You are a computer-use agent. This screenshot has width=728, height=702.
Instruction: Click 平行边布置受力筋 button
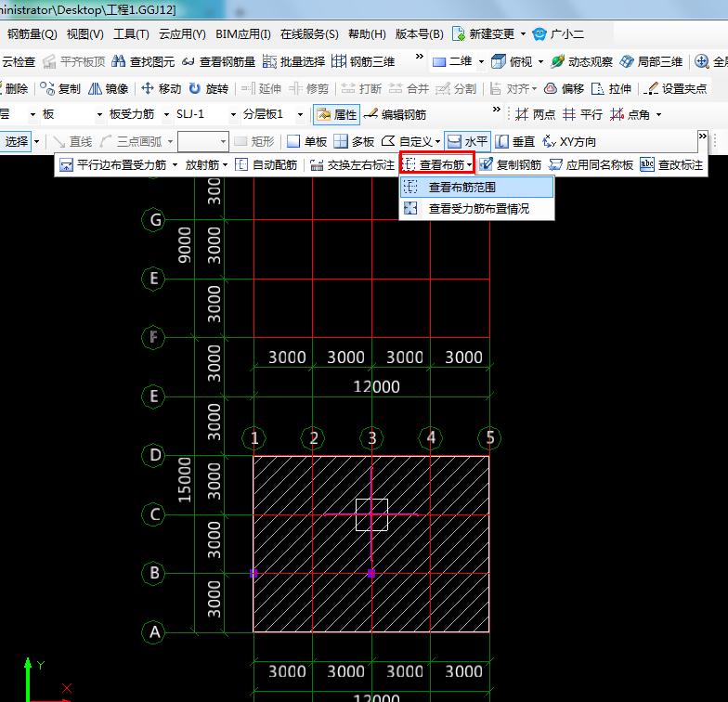tap(113, 165)
